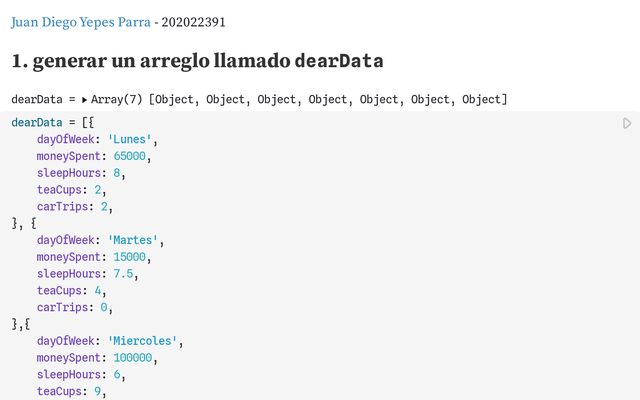Click the student ID 202022391 text
Screen dimensions: 640x400
coord(193,22)
